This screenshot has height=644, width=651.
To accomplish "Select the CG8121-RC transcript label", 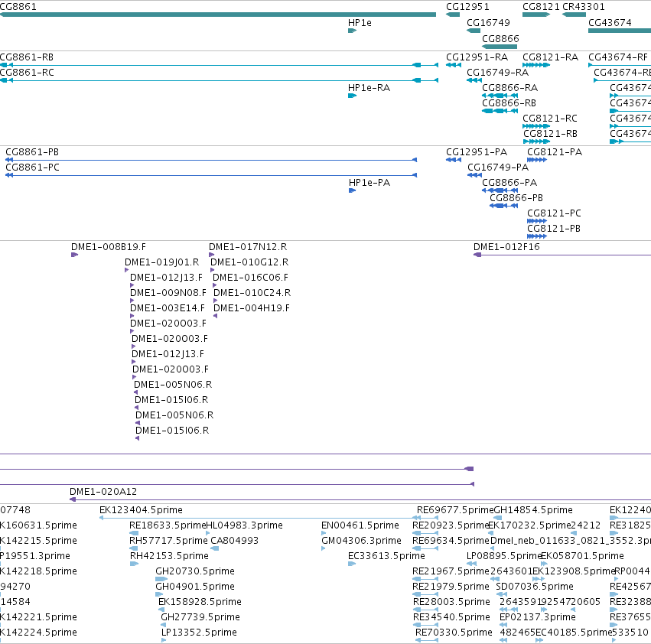I will coord(550,119).
